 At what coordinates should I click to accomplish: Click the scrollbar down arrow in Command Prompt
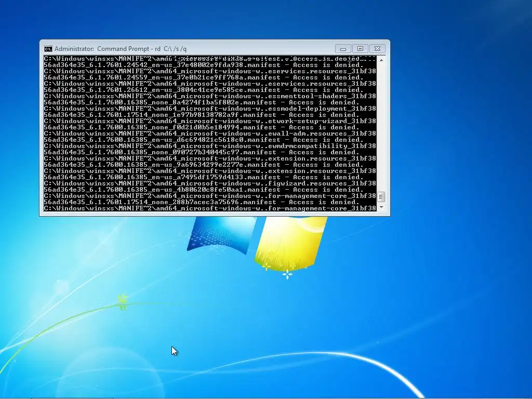pos(381,207)
